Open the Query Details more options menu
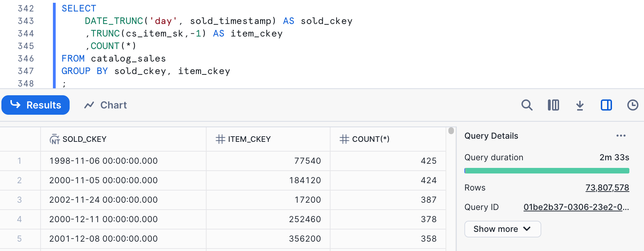Image resolution: width=644 pixels, height=251 pixels. coord(621,136)
